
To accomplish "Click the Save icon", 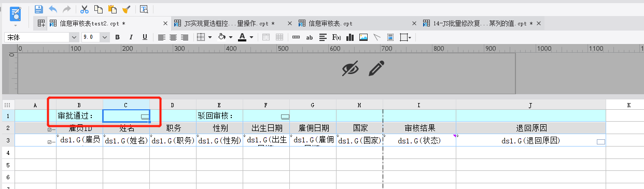I will tap(39, 9).
